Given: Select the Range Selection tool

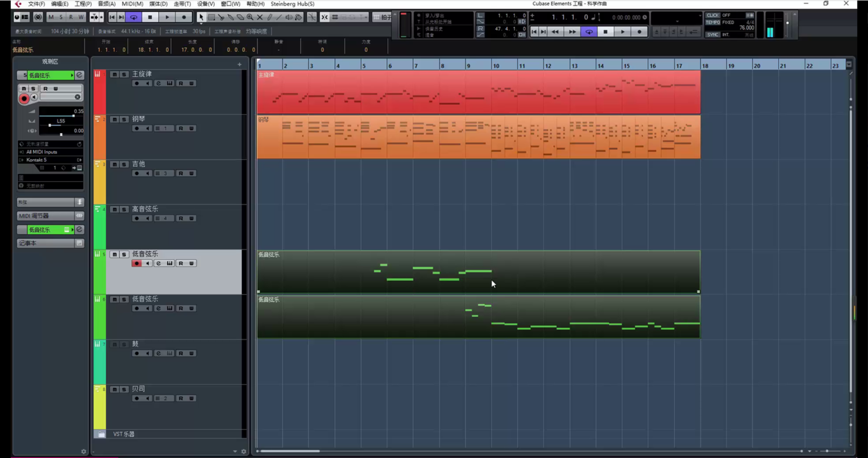Looking at the screenshot, I should pos(211,17).
